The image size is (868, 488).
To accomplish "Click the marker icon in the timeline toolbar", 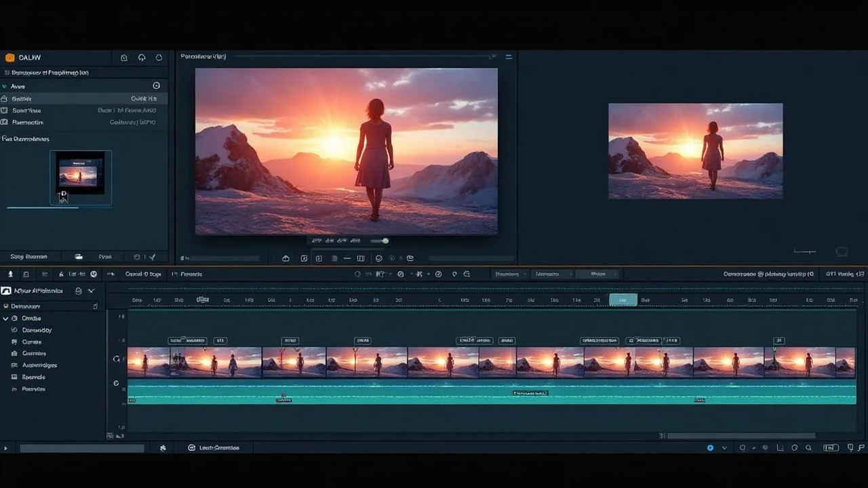I will 454,274.
